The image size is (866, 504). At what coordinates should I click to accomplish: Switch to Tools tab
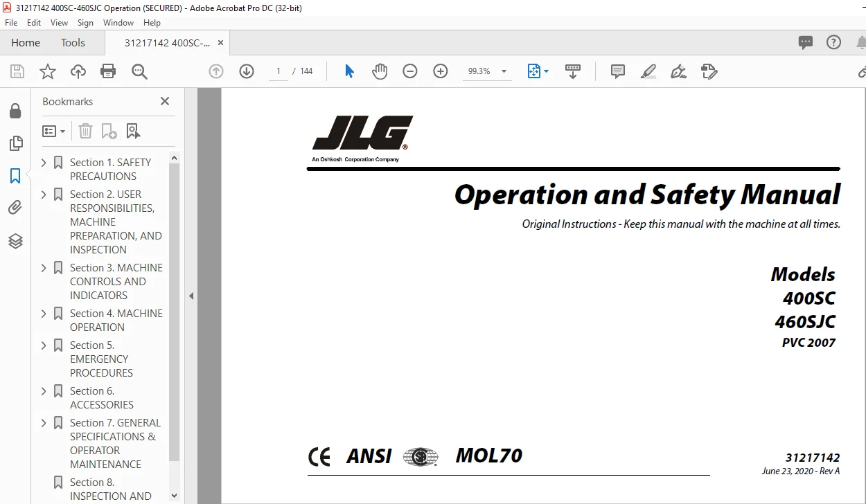pyautogui.click(x=73, y=43)
